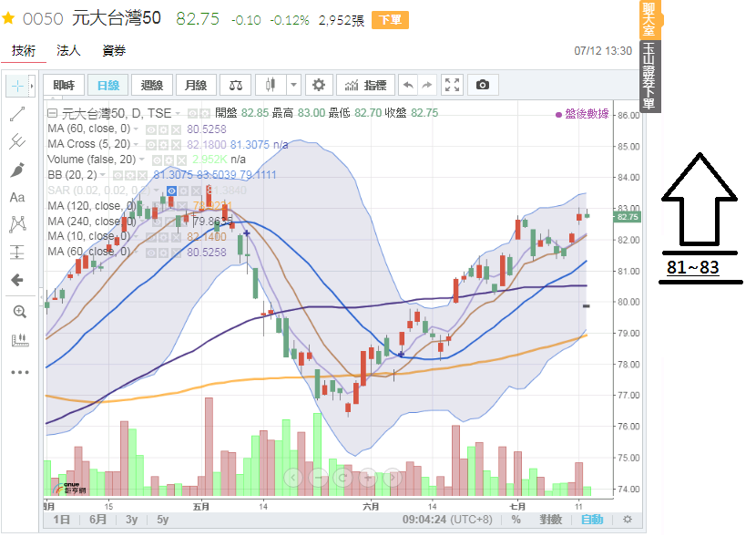The width and height of the screenshot is (756, 547).
Task: Click the zoom-in magnifier tool
Action: [x=19, y=312]
